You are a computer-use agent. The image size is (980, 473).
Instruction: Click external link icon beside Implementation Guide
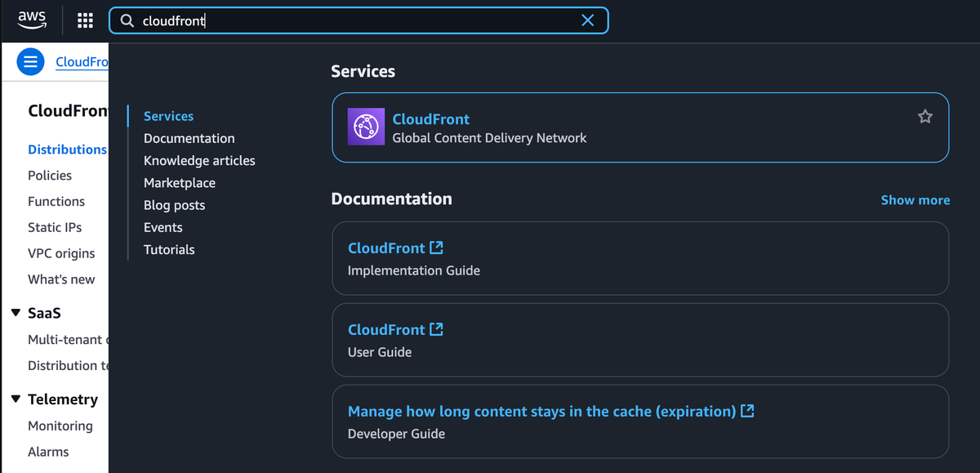pos(436,248)
